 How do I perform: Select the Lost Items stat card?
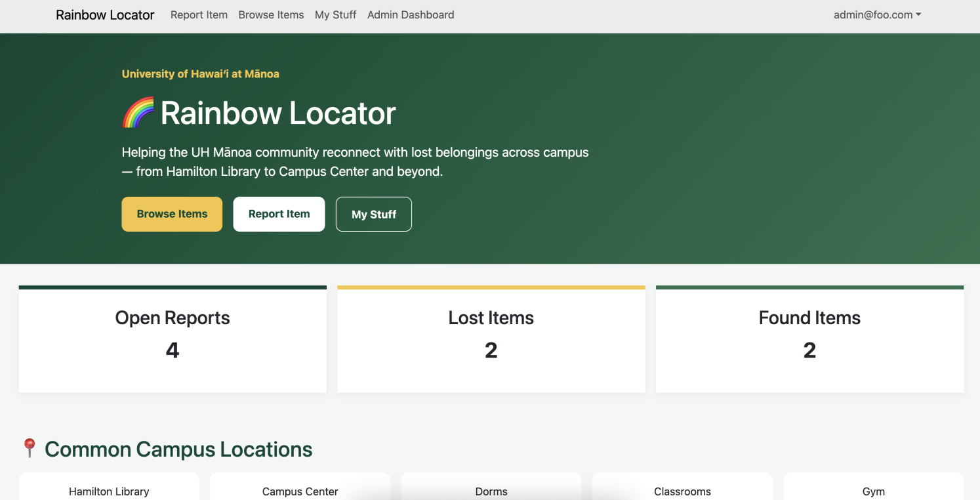click(491, 339)
